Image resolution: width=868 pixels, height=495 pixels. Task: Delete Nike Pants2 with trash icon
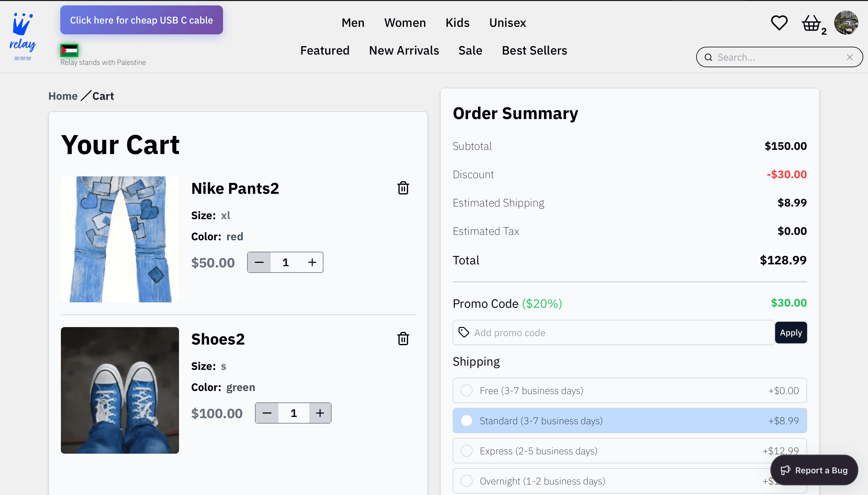tap(403, 188)
